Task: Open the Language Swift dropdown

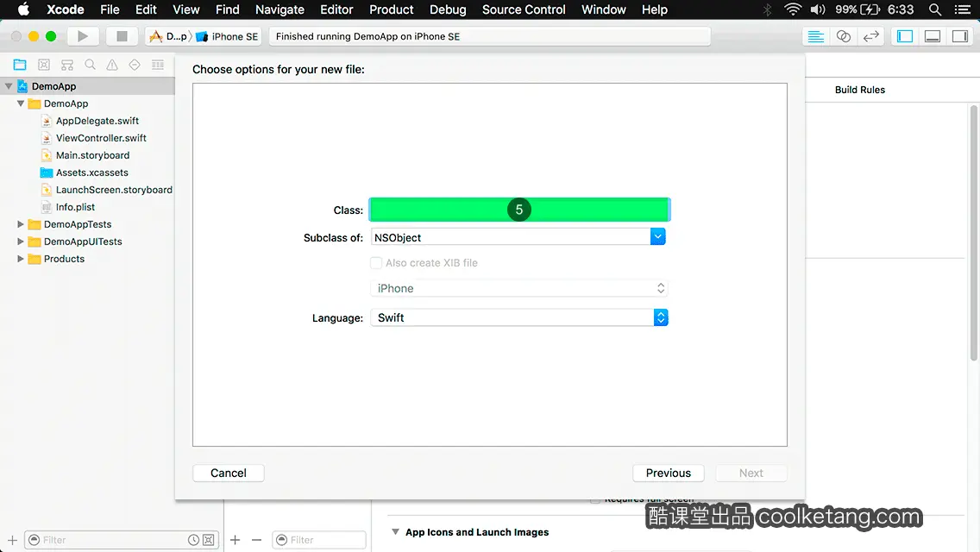Action: (x=519, y=317)
